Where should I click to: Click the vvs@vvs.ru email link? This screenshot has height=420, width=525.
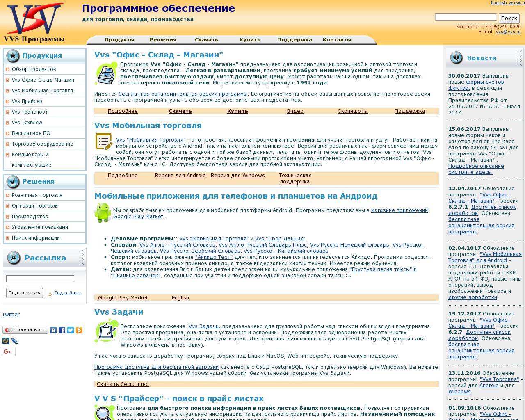point(508,32)
